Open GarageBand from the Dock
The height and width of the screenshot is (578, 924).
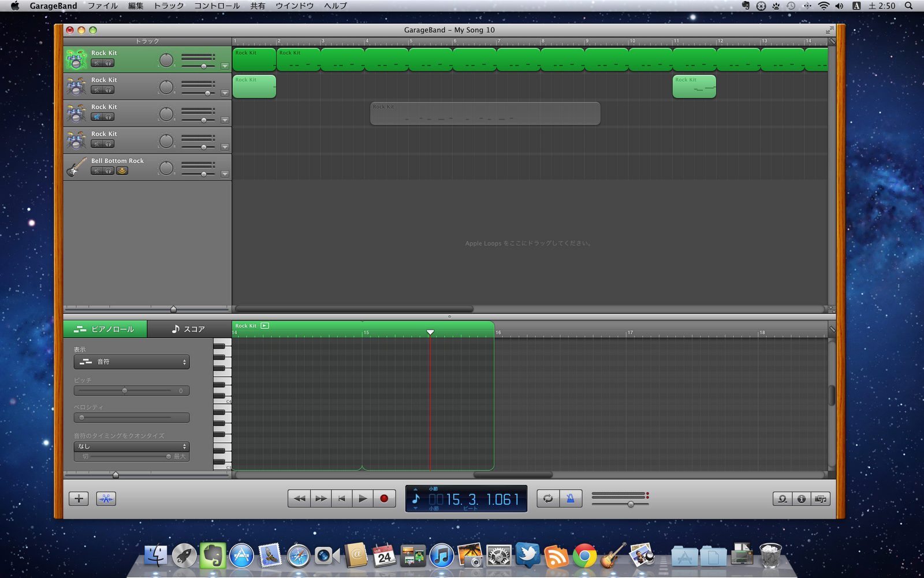click(613, 556)
